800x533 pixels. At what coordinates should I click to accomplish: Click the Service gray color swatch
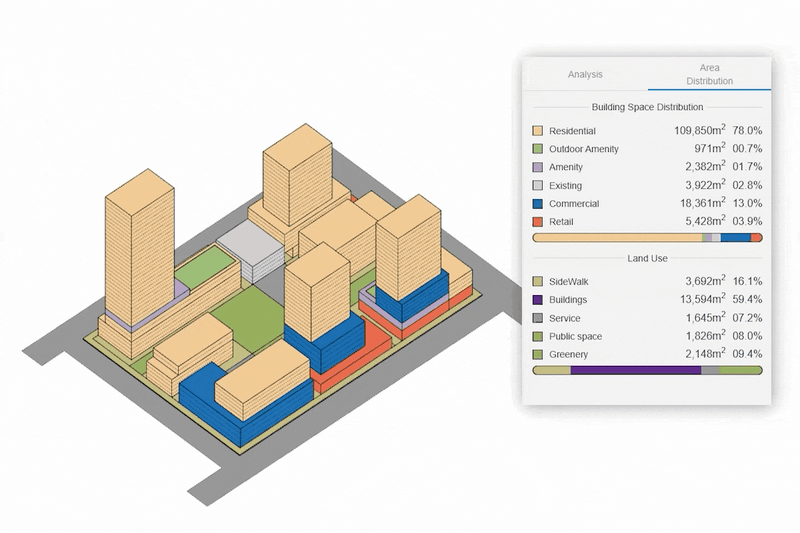click(537, 318)
